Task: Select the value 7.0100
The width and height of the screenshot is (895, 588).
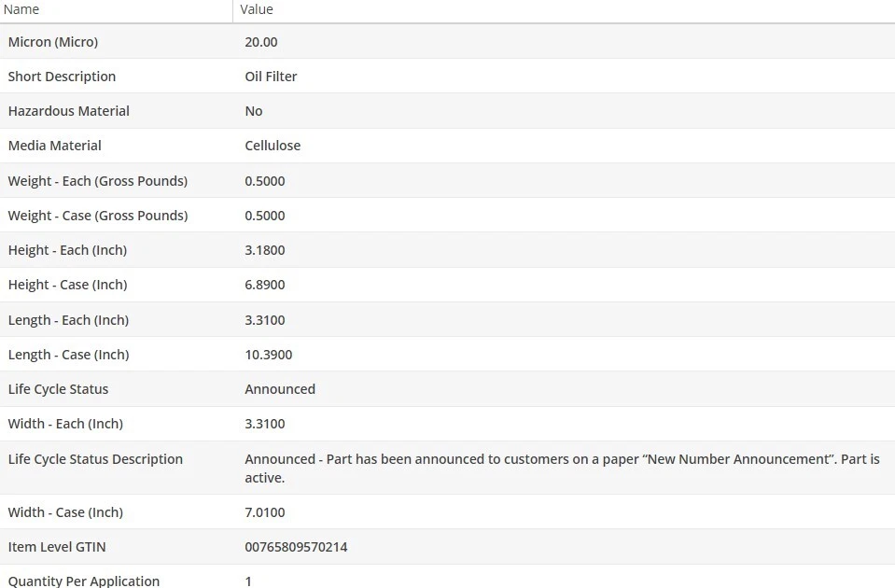Action: click(x=265, y=512)
